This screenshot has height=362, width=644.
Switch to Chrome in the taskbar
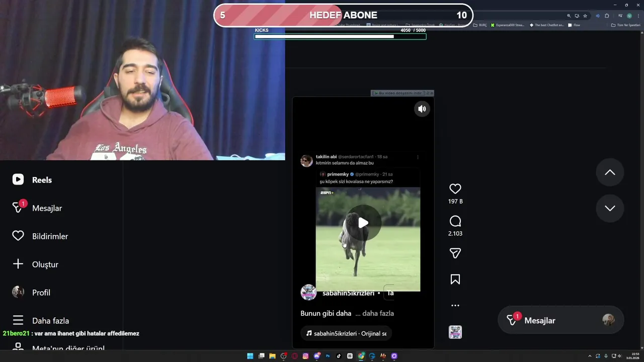[361, 356]
